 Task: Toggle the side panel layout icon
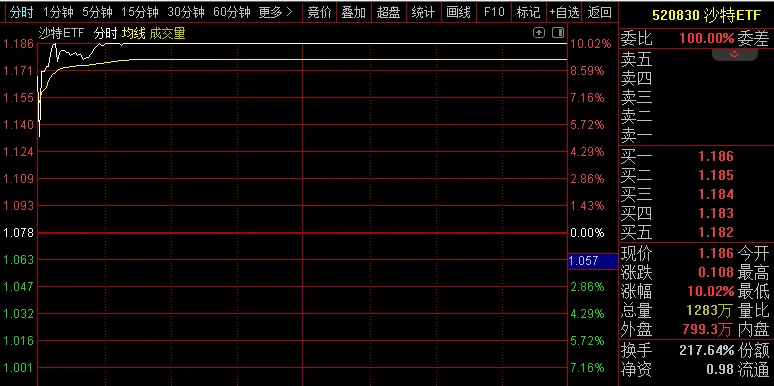point(558,33)
